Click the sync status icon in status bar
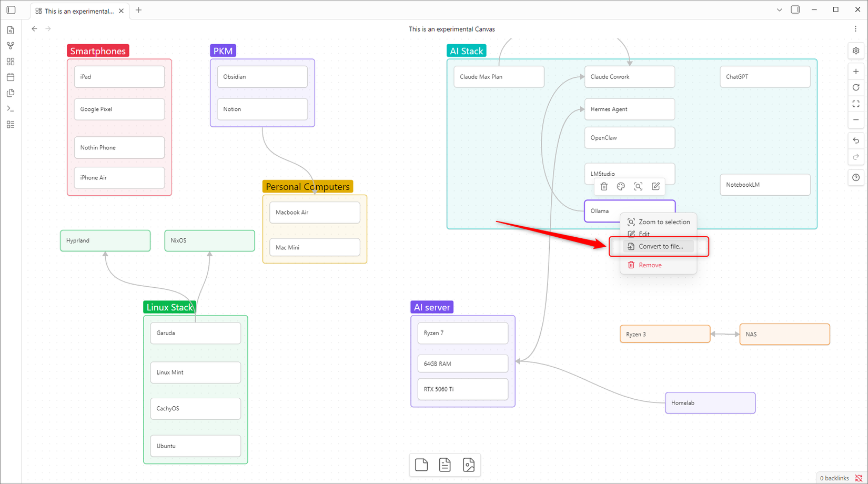Image resolution: width=868 pixels, height=484 pixels. tap(859, 478)
